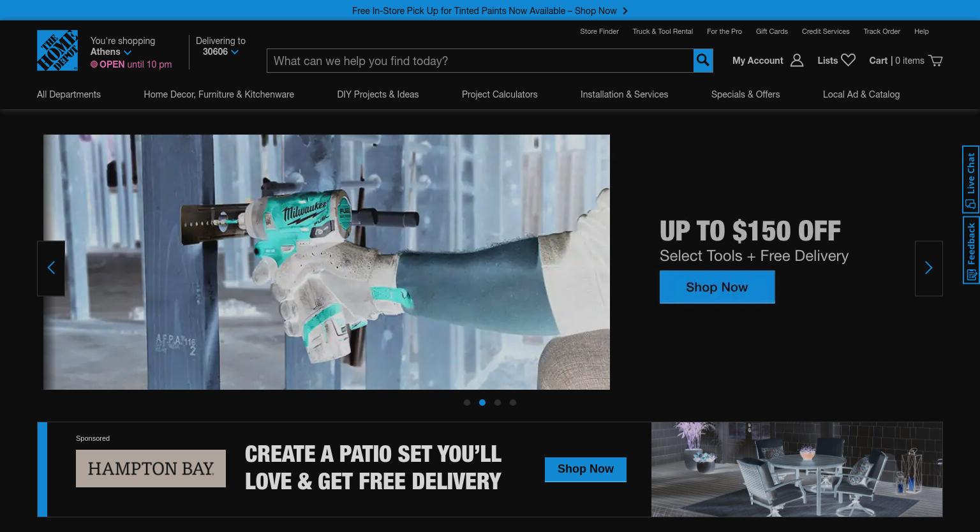980x532 pixels.
Task: Click the free in-store pickup banner text
Action: tap(484, 11)
